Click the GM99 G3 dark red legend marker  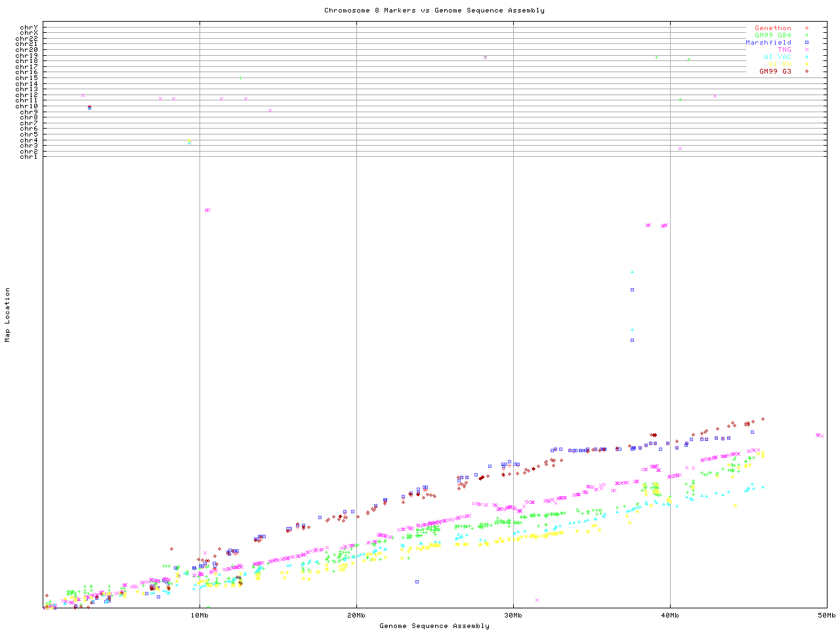click(x=807, y=72)
